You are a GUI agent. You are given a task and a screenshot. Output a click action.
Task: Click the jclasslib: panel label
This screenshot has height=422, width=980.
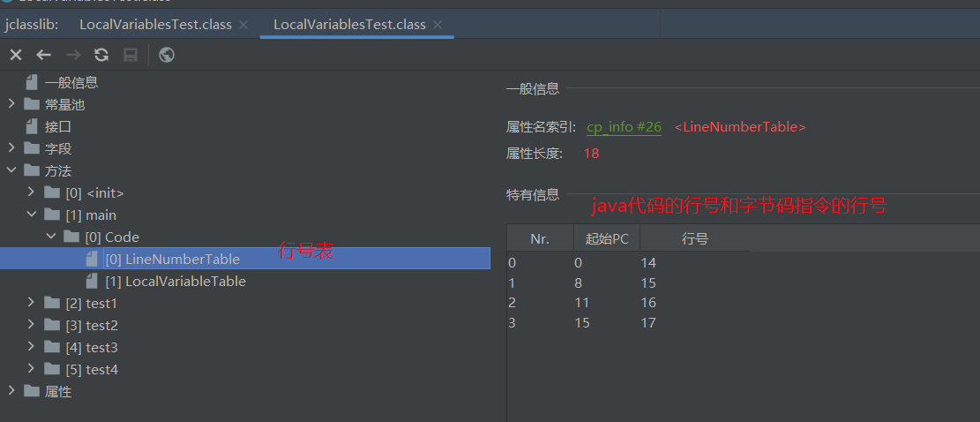coord(32,25)
